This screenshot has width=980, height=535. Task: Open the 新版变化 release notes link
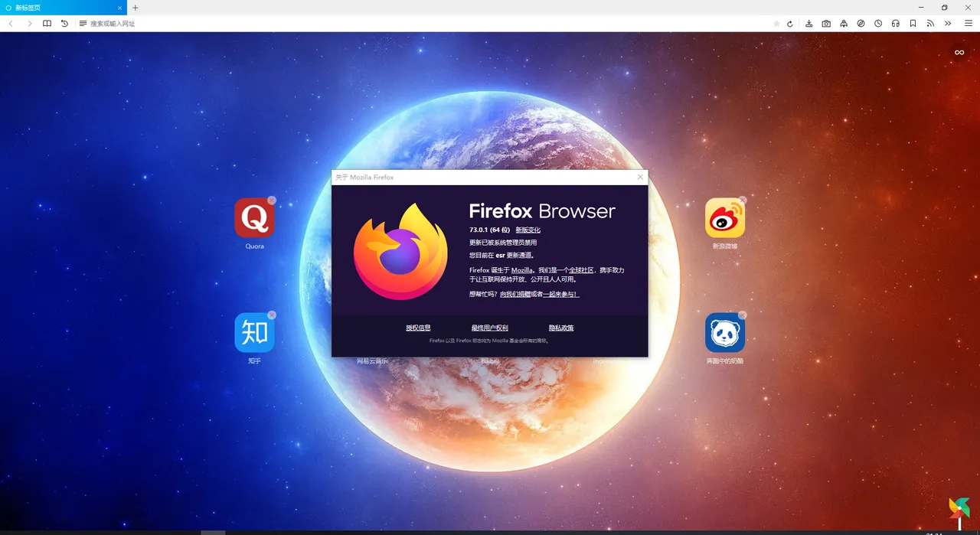[528, 230]
